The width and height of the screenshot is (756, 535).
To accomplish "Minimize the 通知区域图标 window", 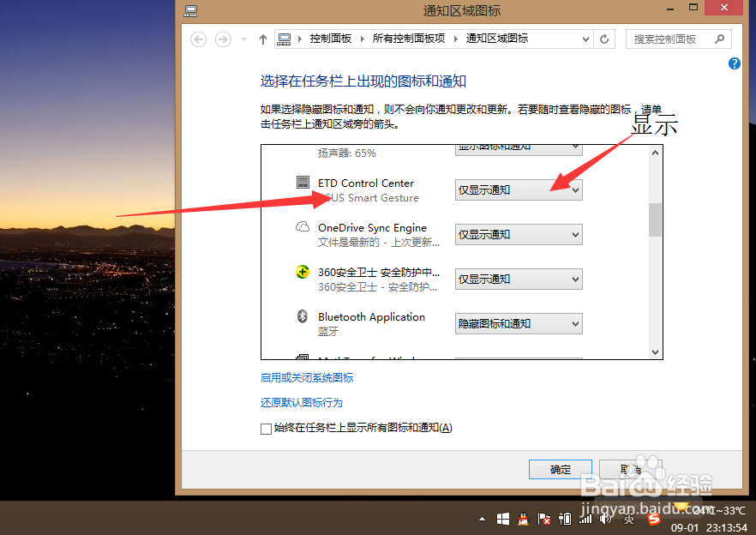I will pyautogui.click(x=670, y=9).
